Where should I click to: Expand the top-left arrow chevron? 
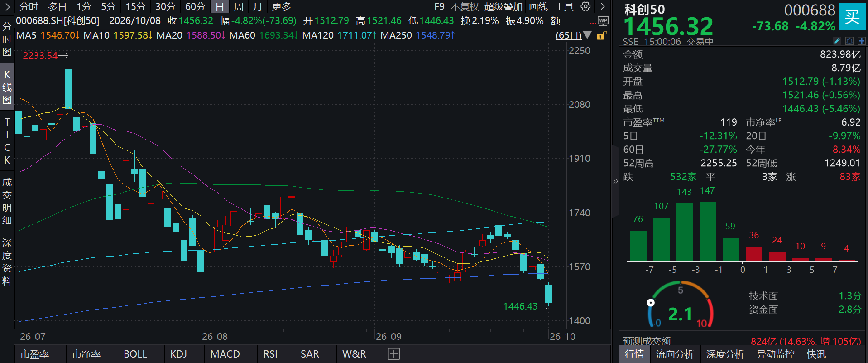coord(7,6)
